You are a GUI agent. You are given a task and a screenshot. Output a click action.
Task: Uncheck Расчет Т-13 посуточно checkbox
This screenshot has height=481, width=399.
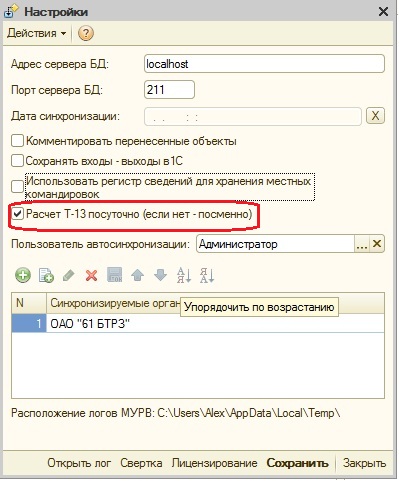[x=17, y=214]
